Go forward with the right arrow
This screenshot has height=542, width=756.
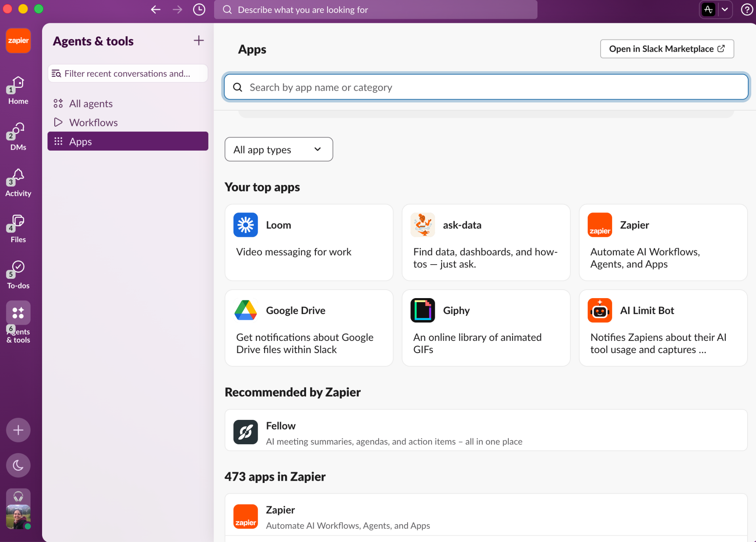click(178, 10)
